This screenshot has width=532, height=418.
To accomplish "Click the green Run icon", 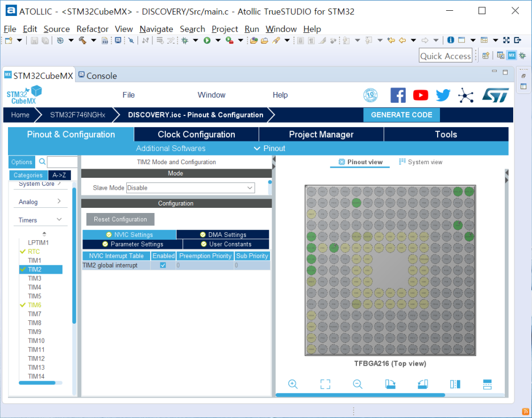I will [x=207, y=40].
